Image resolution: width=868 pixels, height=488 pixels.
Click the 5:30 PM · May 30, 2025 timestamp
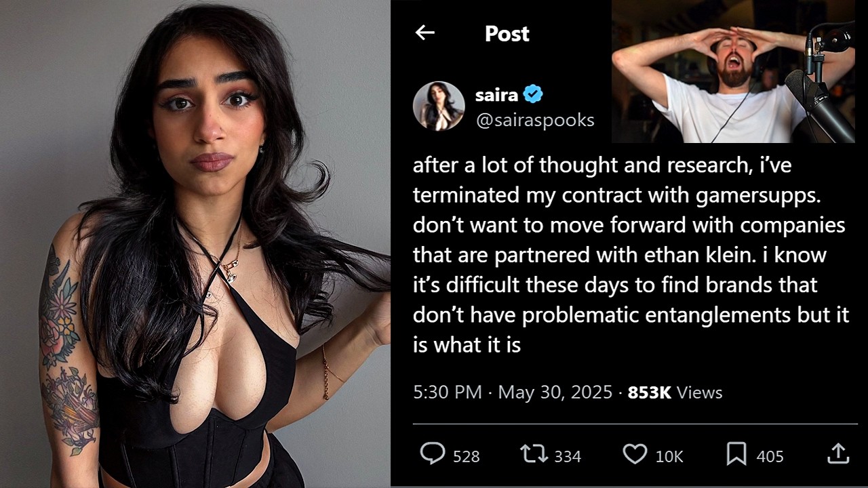click(513, 392)
